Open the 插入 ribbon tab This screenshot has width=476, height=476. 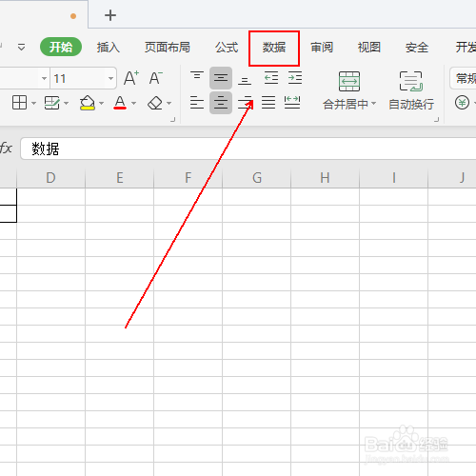(x=109, y=48)
